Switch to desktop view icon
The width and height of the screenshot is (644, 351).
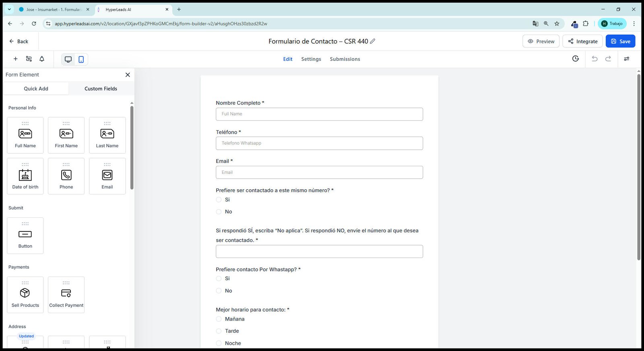click(68, 59)
